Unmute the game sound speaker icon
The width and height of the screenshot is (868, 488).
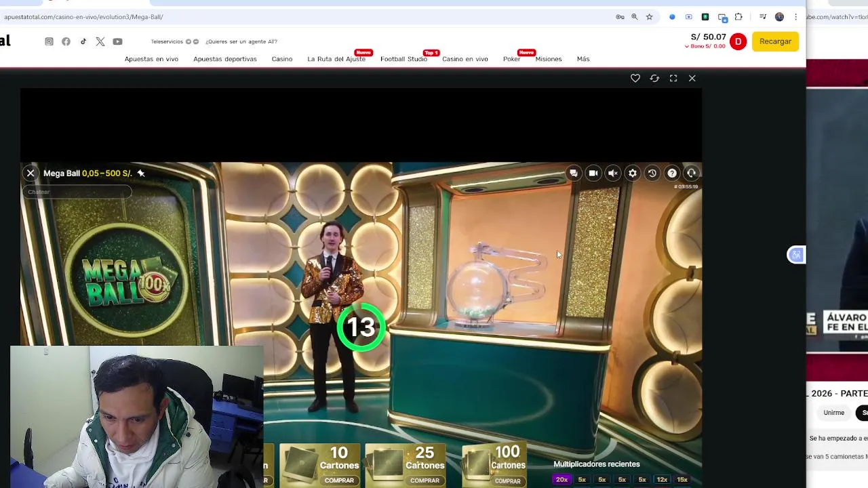[x=613, y=173]
